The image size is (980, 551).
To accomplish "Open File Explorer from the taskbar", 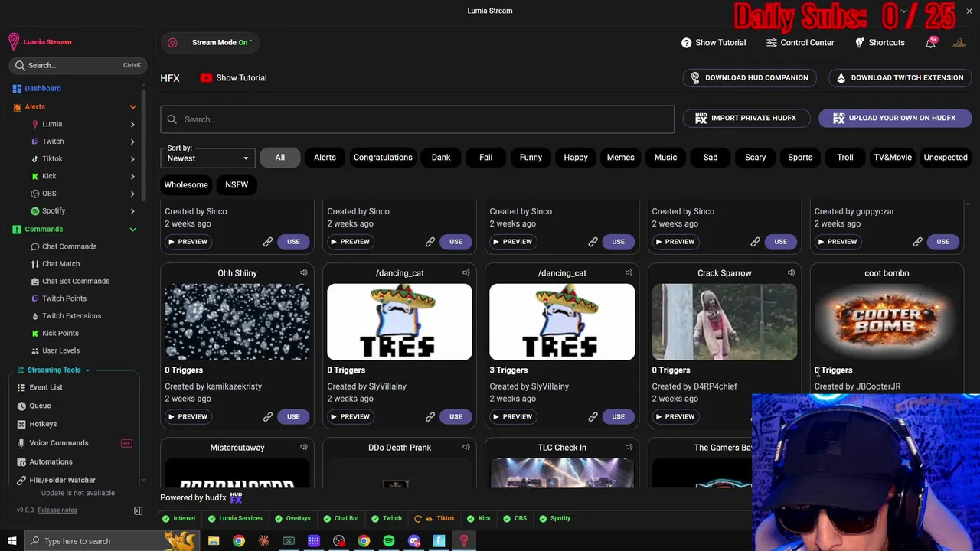I will (x=214, y=541).
